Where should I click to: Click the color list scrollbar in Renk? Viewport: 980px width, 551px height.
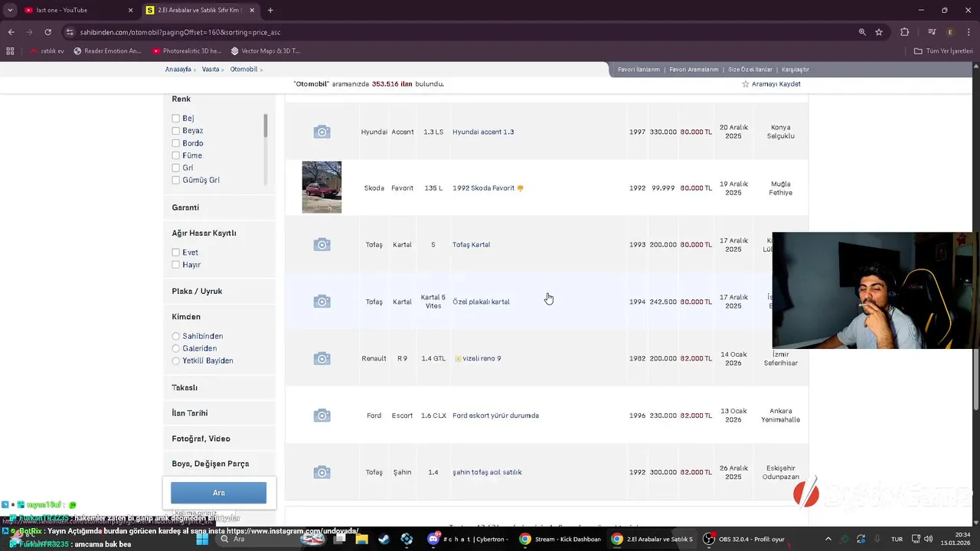click(x=266, y=126)
